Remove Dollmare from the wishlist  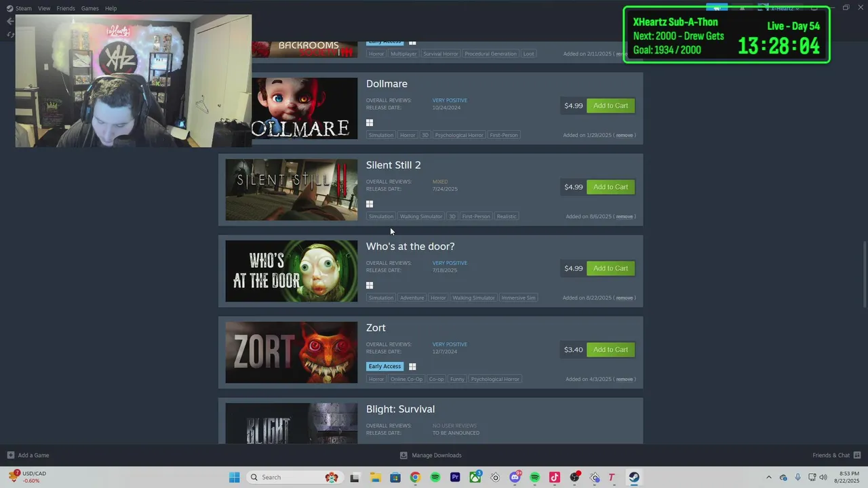pyautogui.click(x=625, y=135)
